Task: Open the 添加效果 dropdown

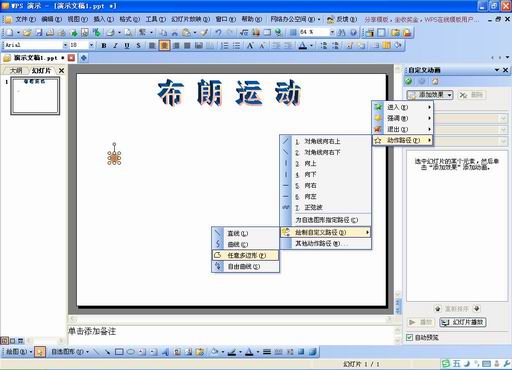Action: tap(430, 95)
